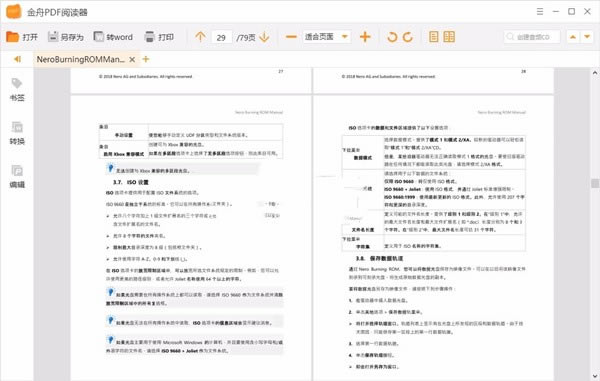
Task: Zoom in with the plus icon
Action: pos(365,37)
